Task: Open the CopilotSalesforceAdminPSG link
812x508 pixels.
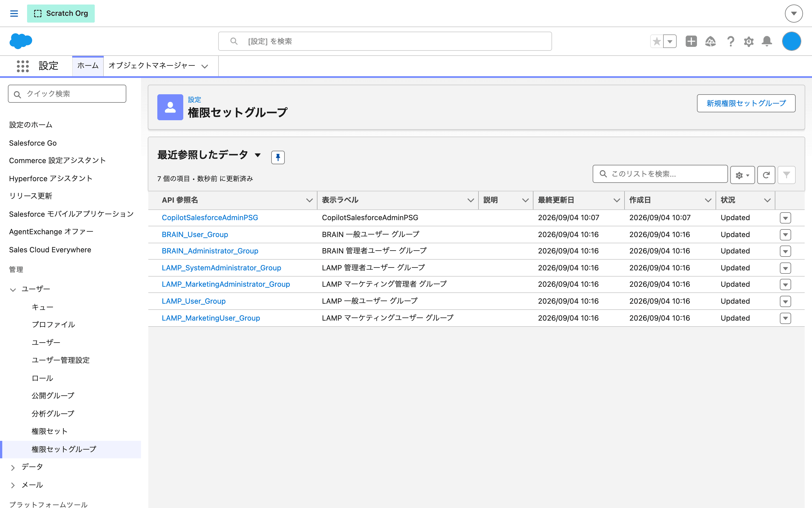Action: coord(210,218)
